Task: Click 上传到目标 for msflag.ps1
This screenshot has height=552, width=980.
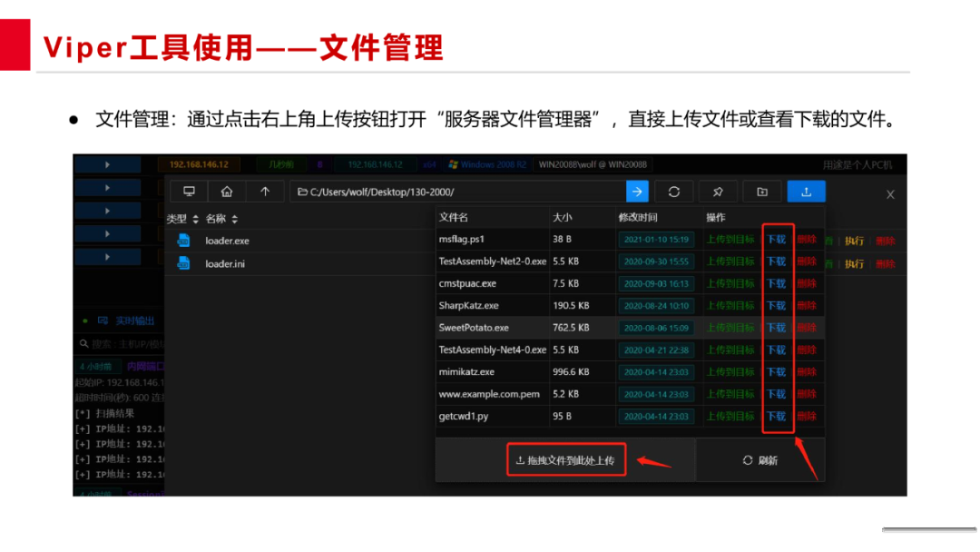Action: [730, 240]
